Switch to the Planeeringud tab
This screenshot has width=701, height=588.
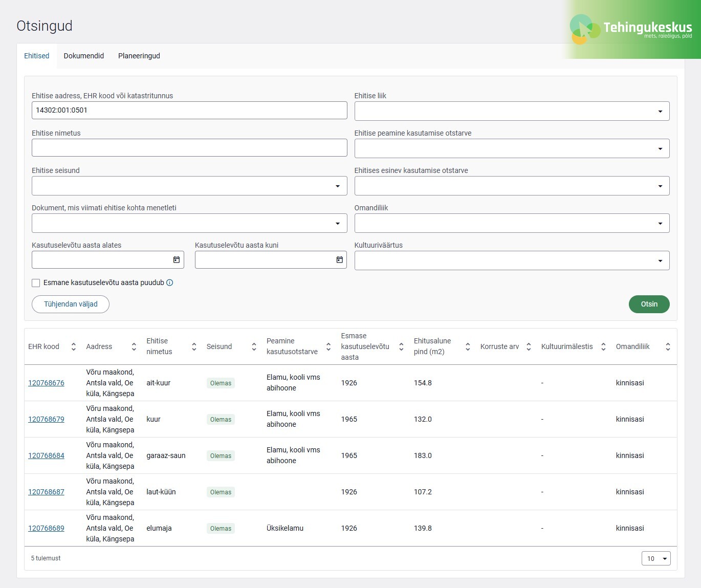pos(139,56)
